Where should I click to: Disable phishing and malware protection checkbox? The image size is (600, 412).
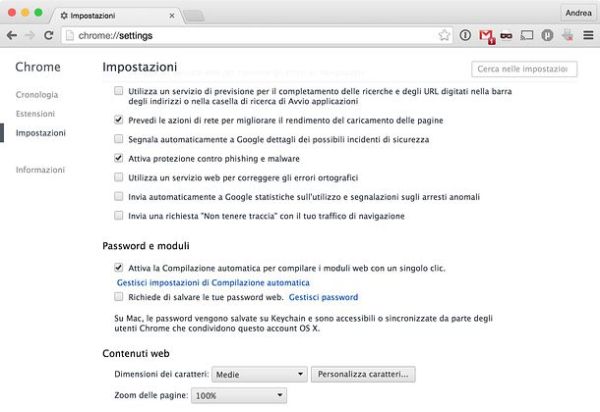[119, 158]
